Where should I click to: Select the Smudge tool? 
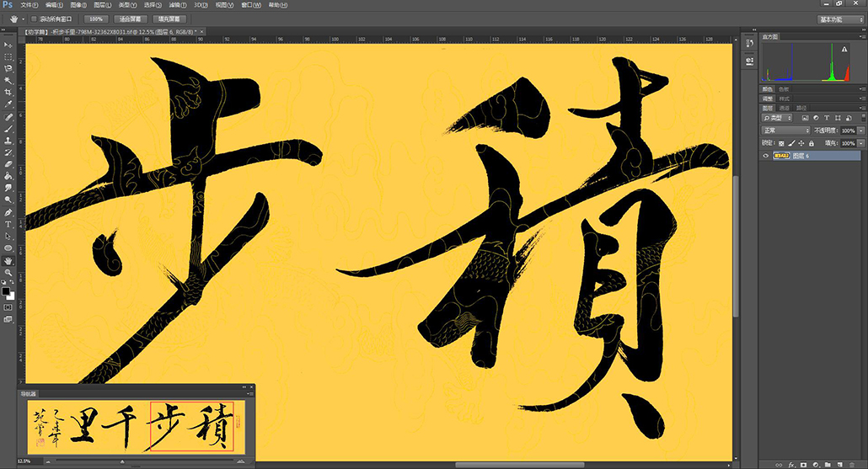point(8,189)
